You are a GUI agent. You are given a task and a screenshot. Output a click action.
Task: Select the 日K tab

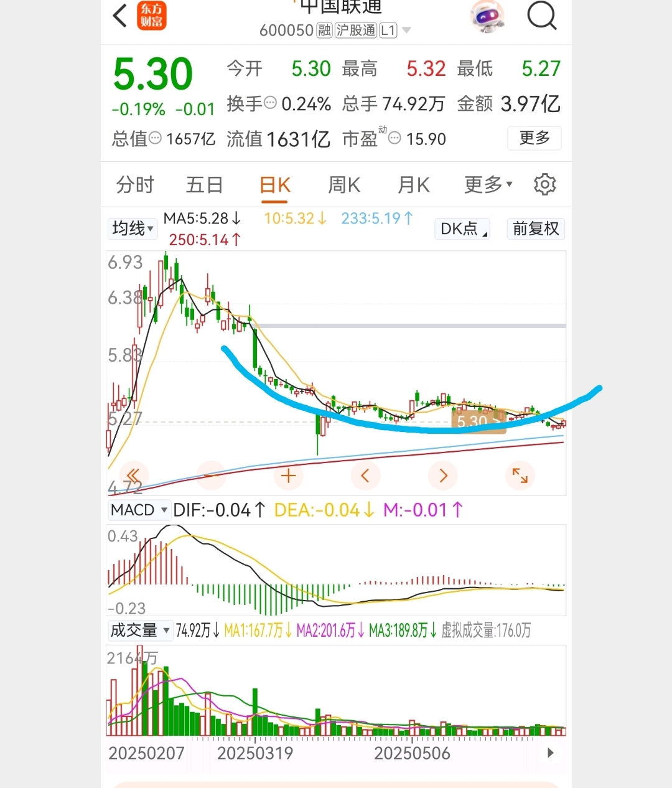click(x=274, y=185)
